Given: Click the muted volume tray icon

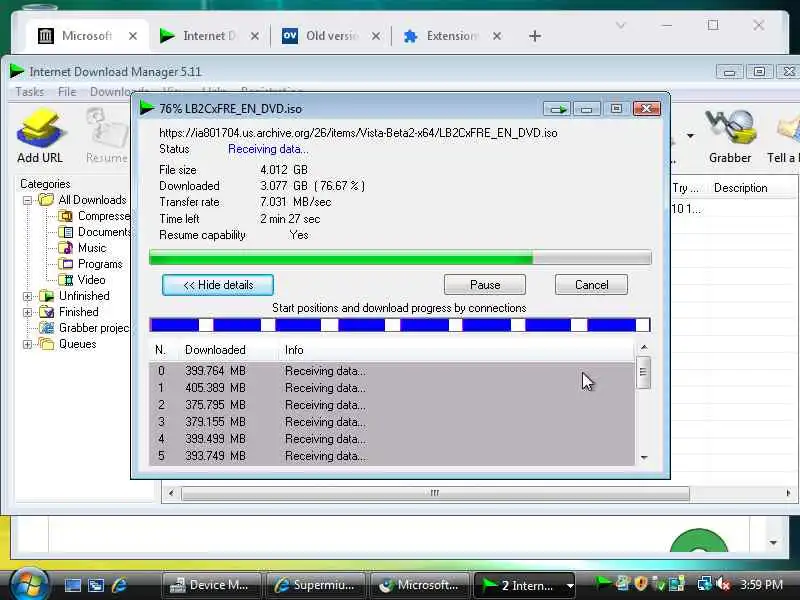Looking at the screenshot, I should (723, 583).
